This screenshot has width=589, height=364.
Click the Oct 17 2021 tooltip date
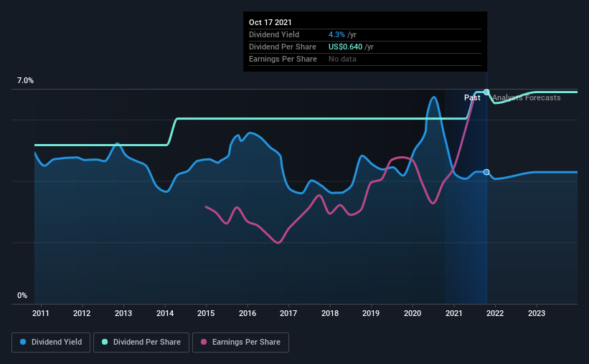pyautogui.click(x=270, y=22)
